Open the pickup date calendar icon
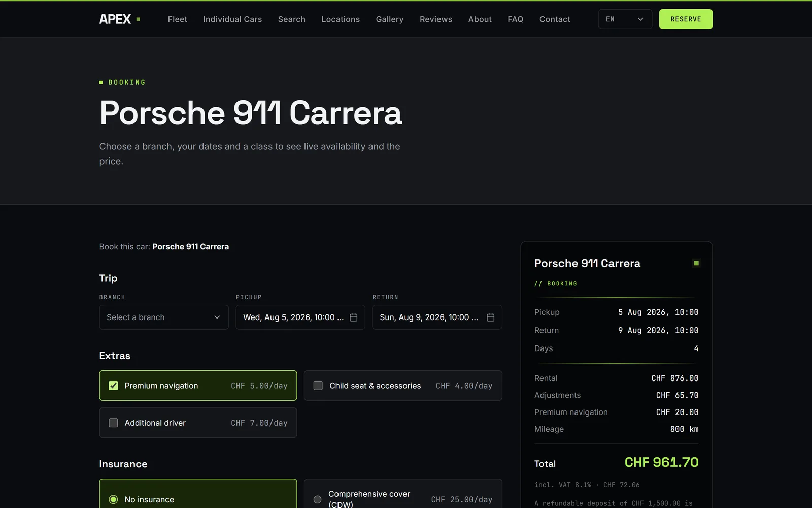 tap(354, 317)
